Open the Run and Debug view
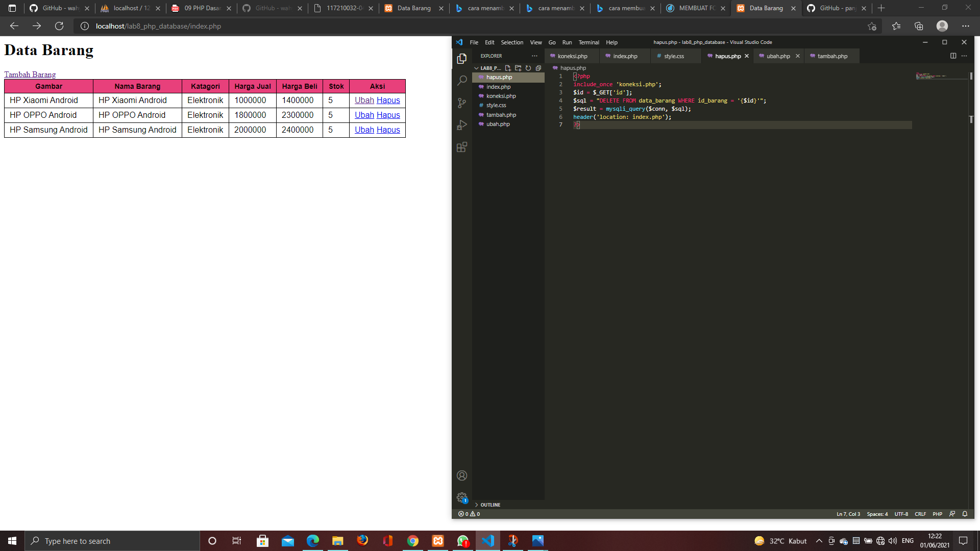The height and width of the screenshot is (551, 980). coord(461,125)
